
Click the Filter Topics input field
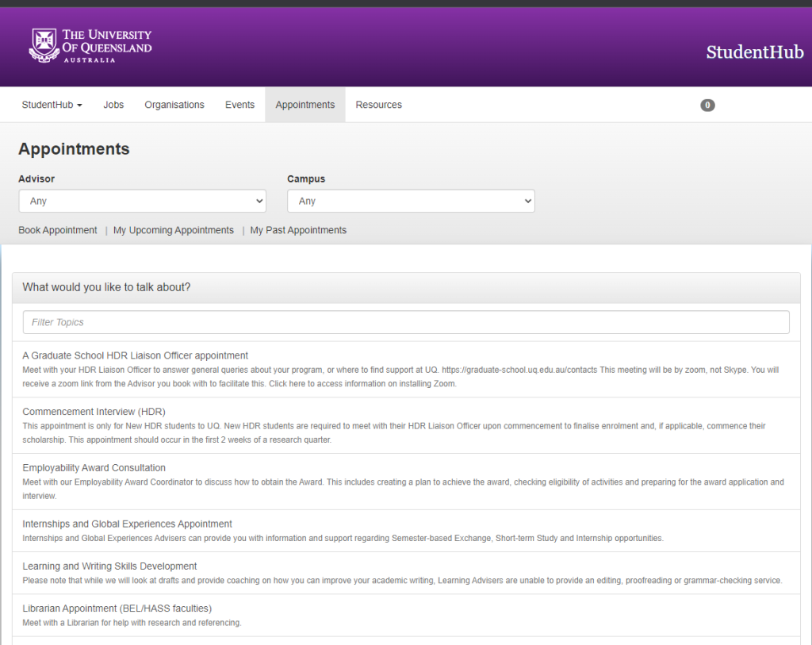(404, 322)
